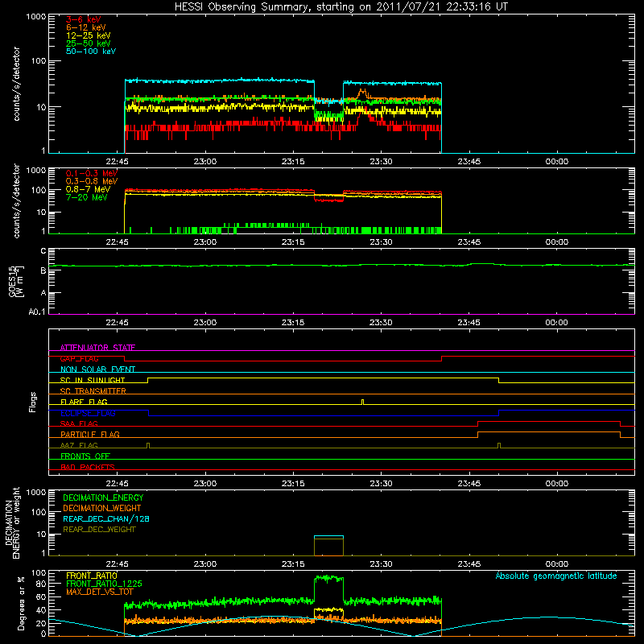Click the FRONT_RATIO_1225 legend label
The height and width of the screenshot is (644, 644).
click(x=104, y=584)
